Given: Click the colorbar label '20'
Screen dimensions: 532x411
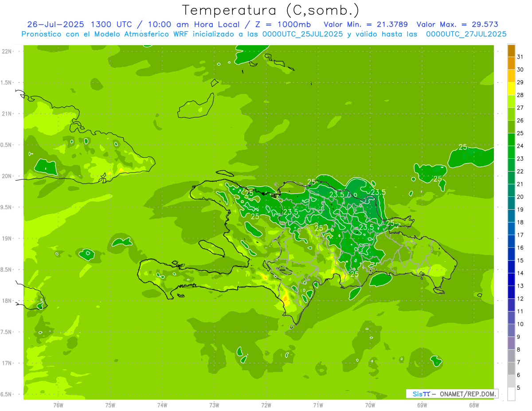Looking at the screenshot, I should point(520,197).
